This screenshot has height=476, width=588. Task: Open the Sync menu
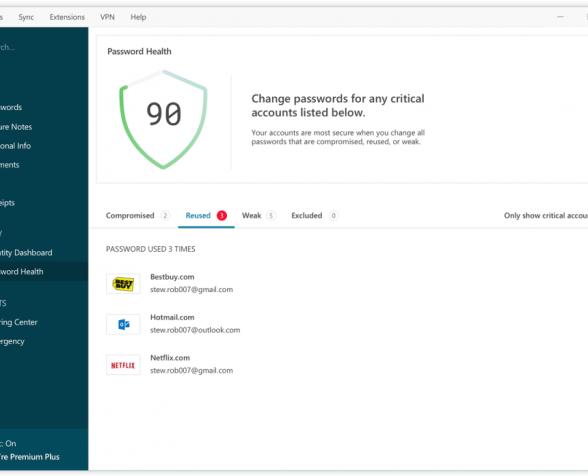26,17
